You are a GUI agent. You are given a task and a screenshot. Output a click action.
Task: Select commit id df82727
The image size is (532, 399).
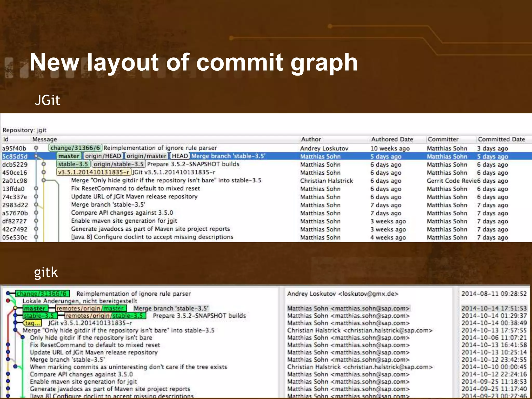(14, 221)
